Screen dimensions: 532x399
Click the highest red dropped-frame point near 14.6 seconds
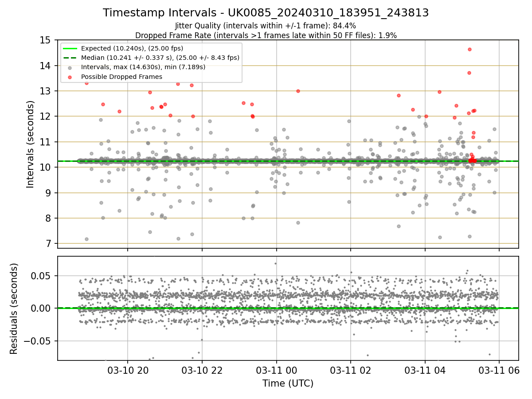(x=469, y=49)
